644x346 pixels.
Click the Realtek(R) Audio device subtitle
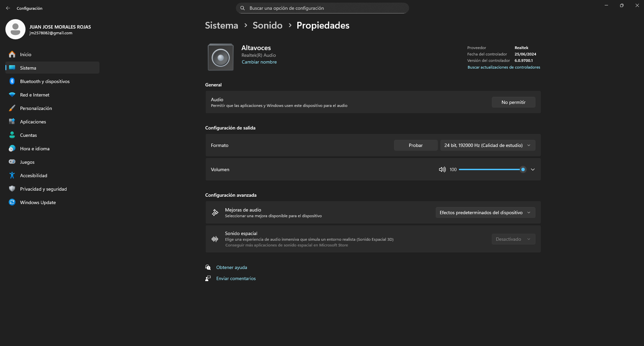pos(259,55)
